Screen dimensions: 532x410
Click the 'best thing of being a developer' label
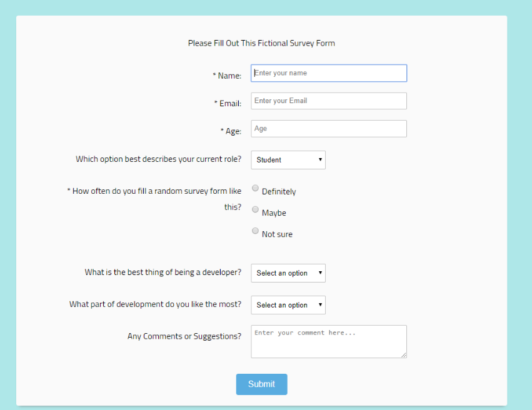click(x=163, y=272)
